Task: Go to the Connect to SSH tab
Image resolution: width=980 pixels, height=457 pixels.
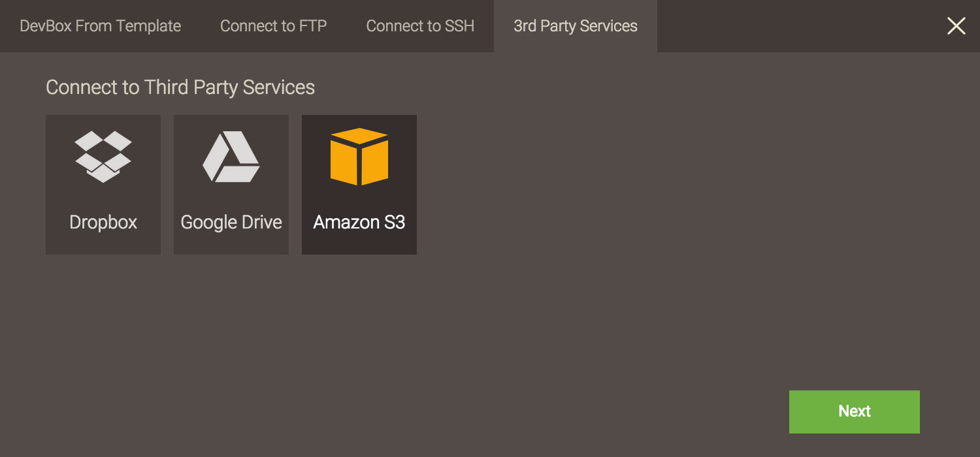Action: [420, 26]
